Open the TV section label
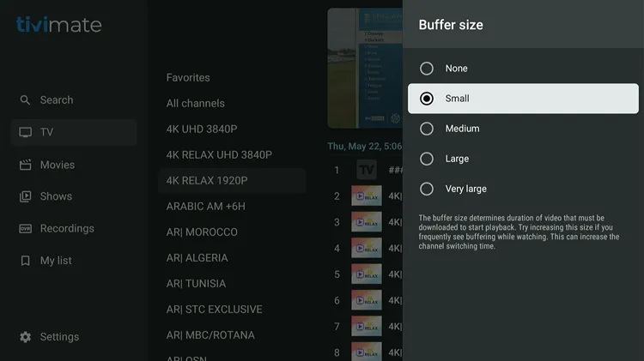Screen dimensions: 644x361 (46, 132)
